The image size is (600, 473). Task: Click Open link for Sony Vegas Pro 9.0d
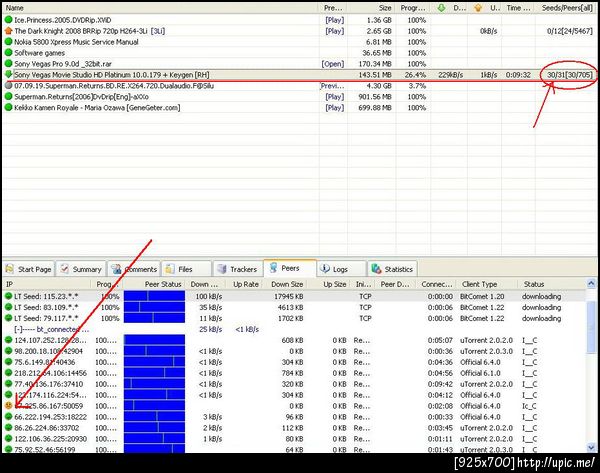[333, 64]
